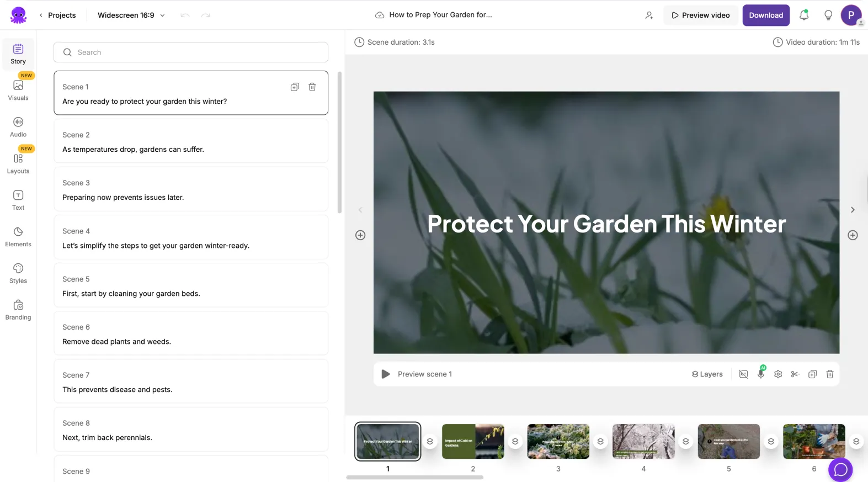
Task: Open the Elements panel in sidebar
Action: pyautogui.click(x=18, y=236)
